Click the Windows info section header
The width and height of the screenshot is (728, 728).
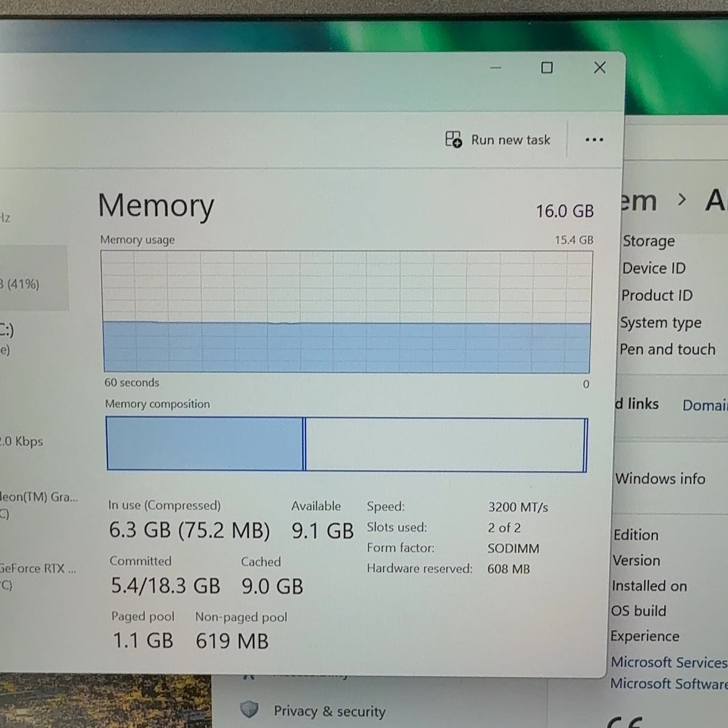[x=660, y=479]
